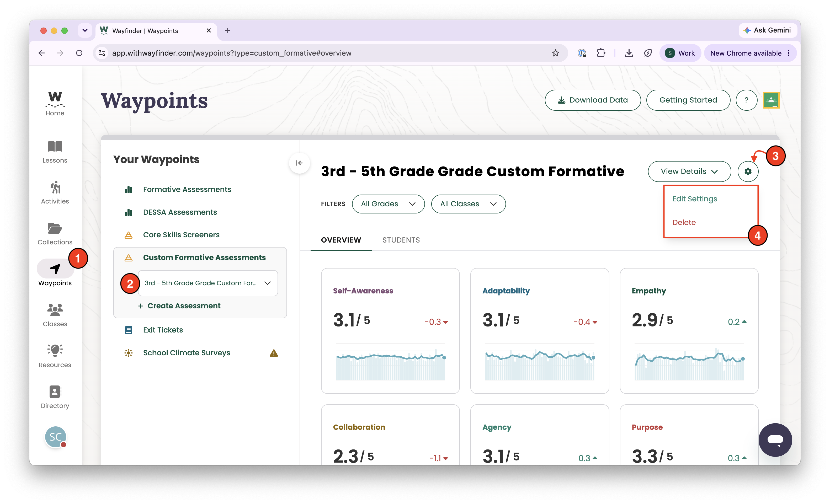The image size is (830, 504).
Task: Open the Chrome three-dot menu
Action: click(x=789, y=53)
